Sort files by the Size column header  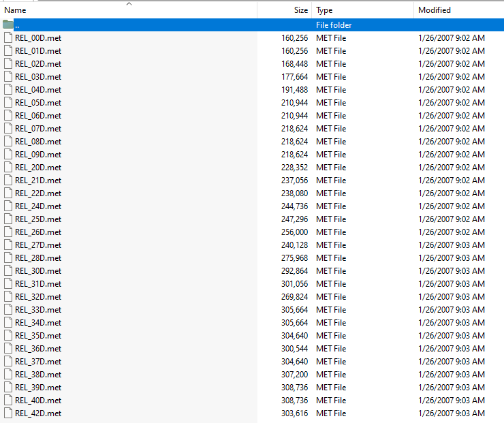pyautogui.click(x=300, y=10)
